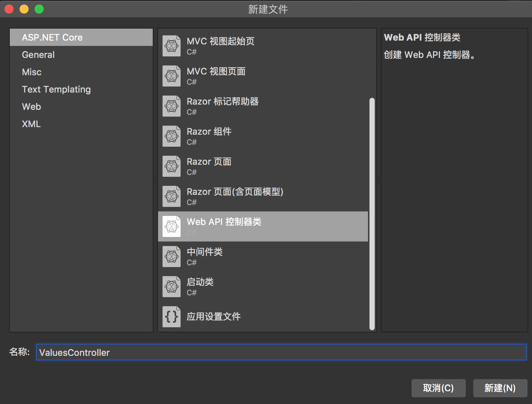Choose the Razor 标记帮助器 template label

223,101
